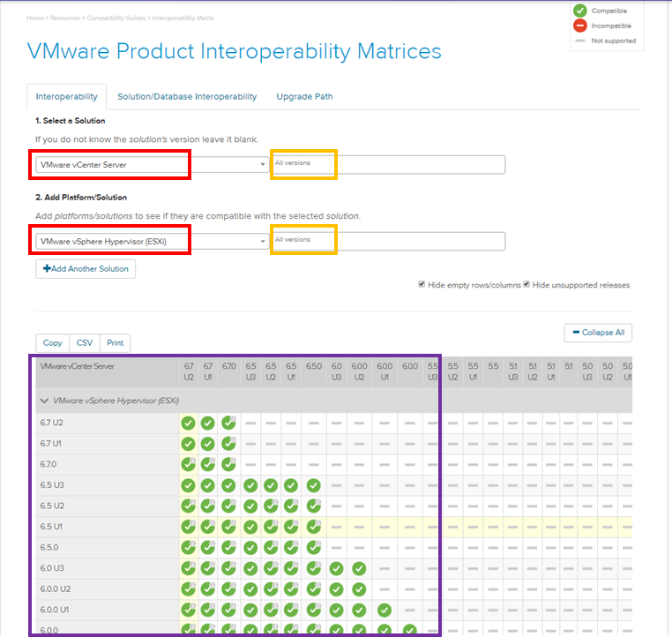The image size is (672, 637).
Task: Click compatible icon for ESXi 6.7 U2 / vCenter 6.7 U1
Action: pos(208,423)
